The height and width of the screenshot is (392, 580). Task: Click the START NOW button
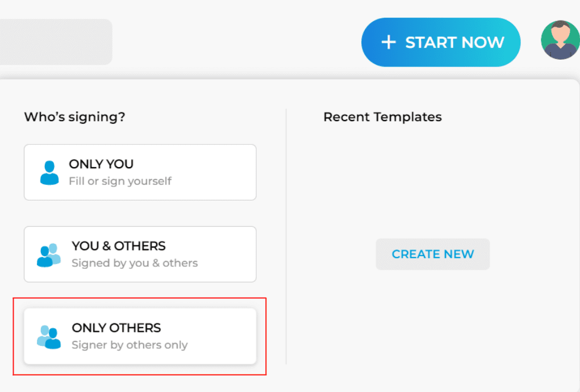tap(441, 42)
